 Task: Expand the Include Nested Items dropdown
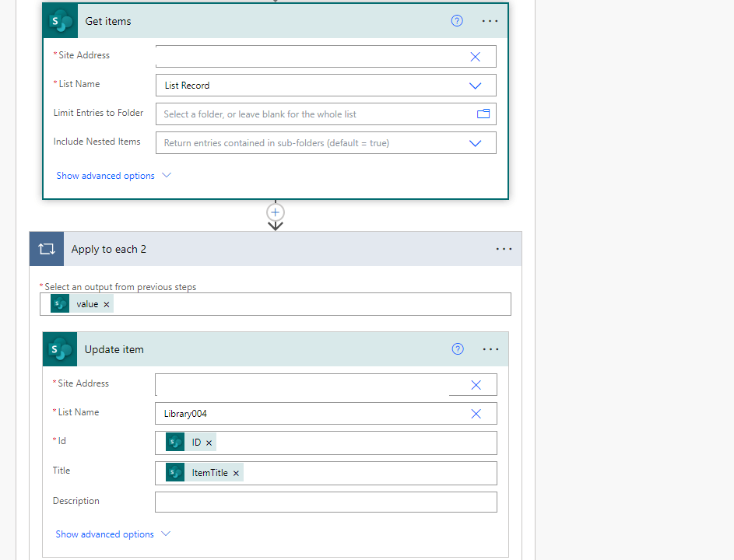pos(475,143)
